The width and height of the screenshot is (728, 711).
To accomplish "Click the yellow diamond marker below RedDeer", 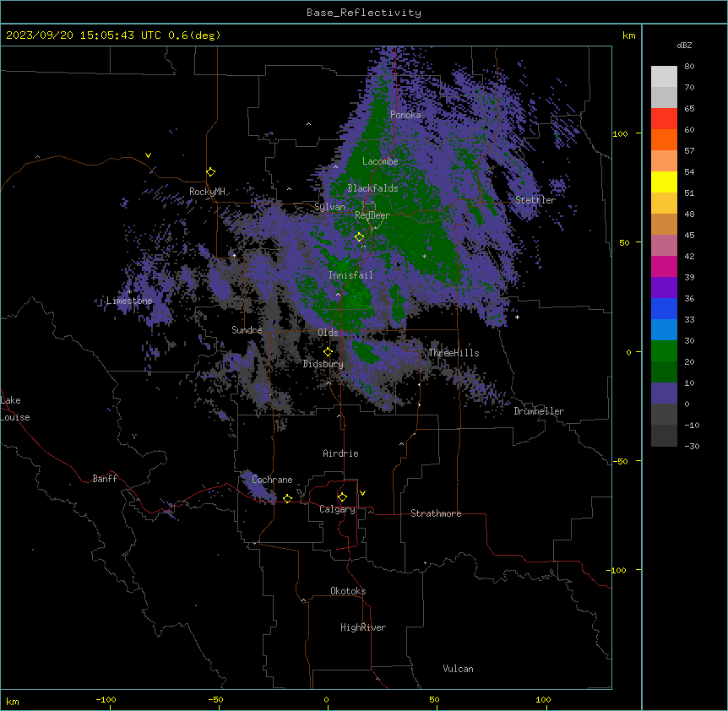I will coord(360,237).
